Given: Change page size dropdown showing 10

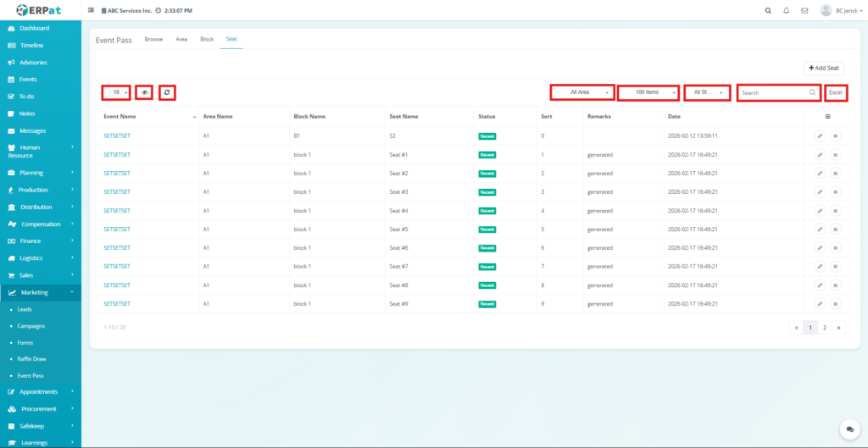Looking at the screenshot, I should 116,92.
